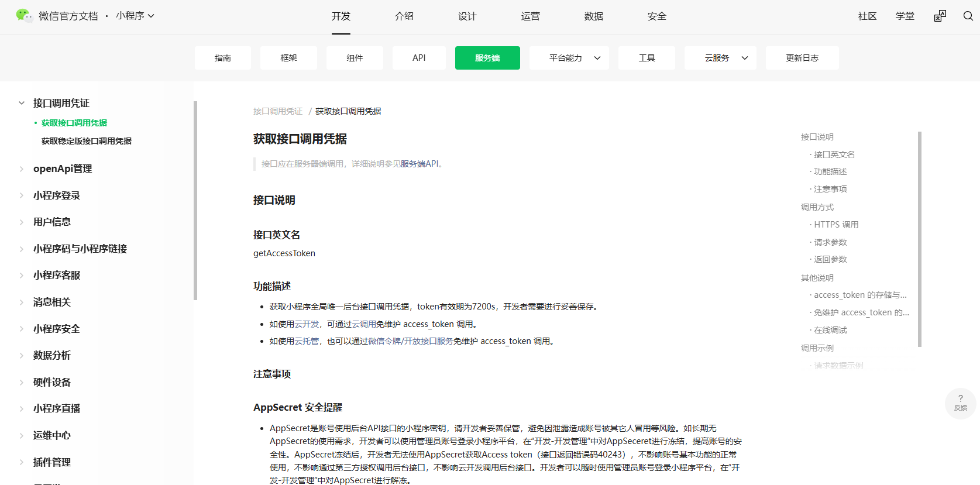Viewport: 980px width, 485px height.
Task: Expand the 小程序码与小程序链接 section
Action: pos(22,249)
